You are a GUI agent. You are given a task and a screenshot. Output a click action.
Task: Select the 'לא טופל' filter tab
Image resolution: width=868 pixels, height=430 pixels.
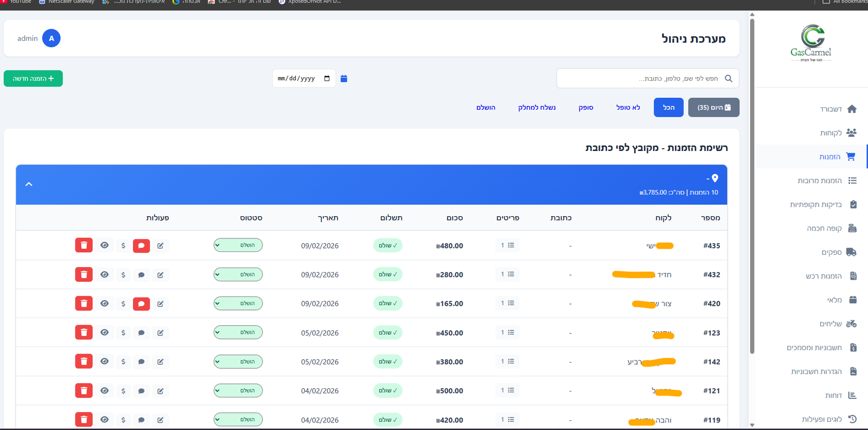tap(628, 107)
